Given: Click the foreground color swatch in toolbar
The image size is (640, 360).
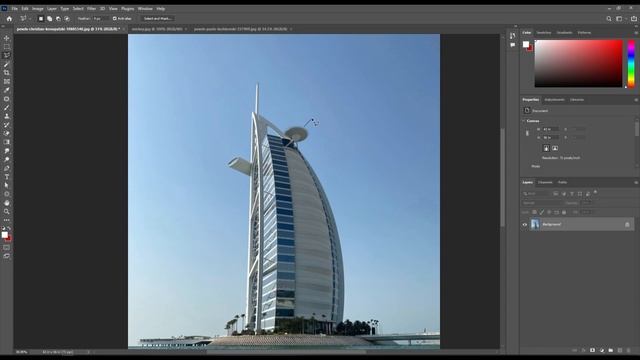Looking at the screenshot, I should (x=4, y=235).
